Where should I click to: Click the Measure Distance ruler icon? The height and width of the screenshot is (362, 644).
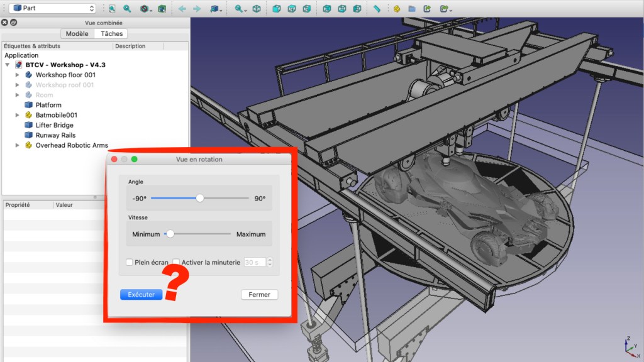377,9
